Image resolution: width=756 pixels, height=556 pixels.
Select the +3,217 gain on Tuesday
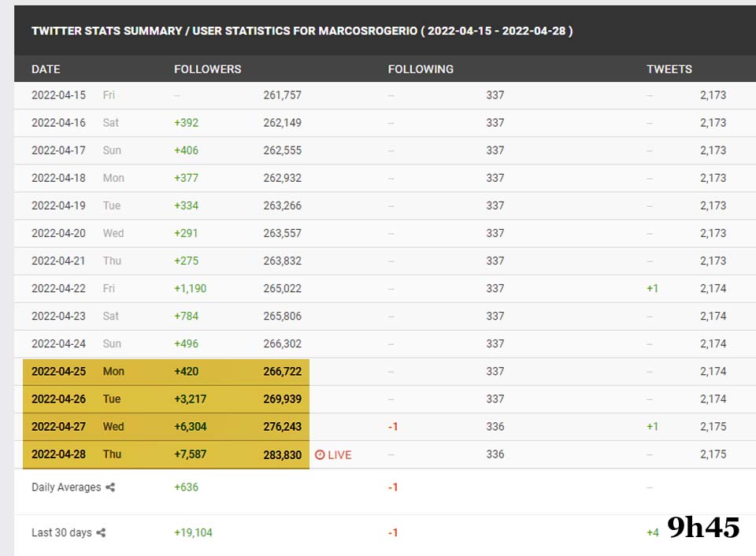(190, 399)
